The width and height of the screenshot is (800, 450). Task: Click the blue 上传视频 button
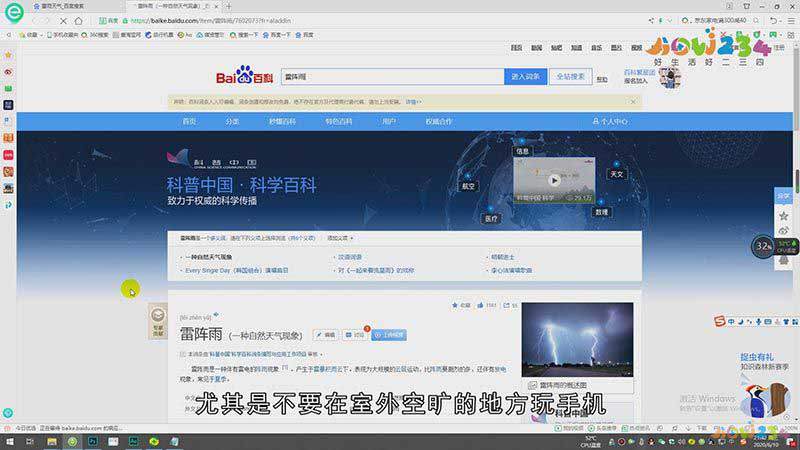[x=389, y=335]
